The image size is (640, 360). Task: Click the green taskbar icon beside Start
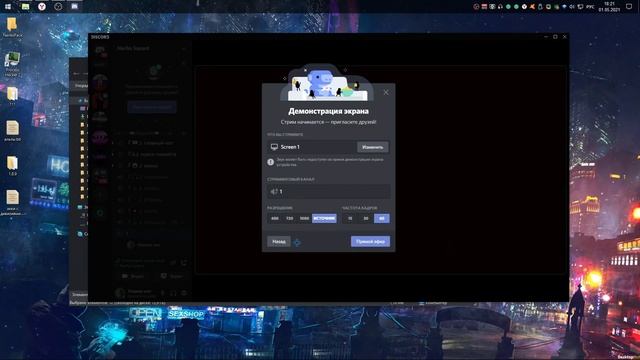(25, 7)
